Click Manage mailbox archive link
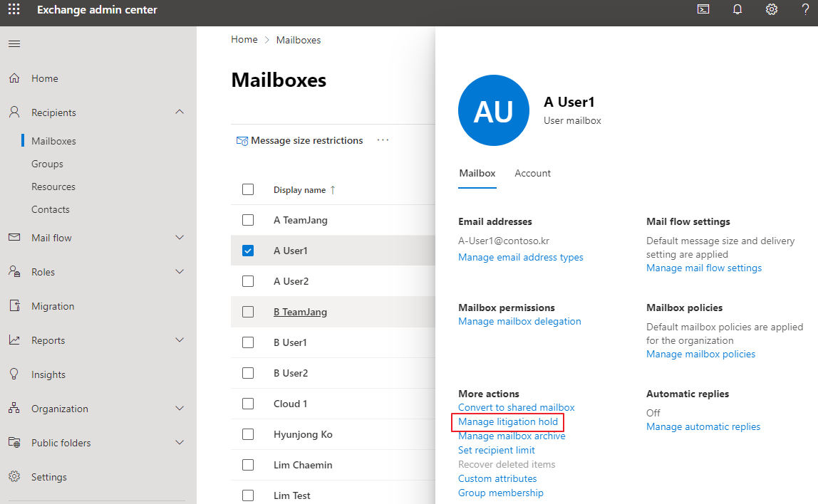 click(512, 436)
